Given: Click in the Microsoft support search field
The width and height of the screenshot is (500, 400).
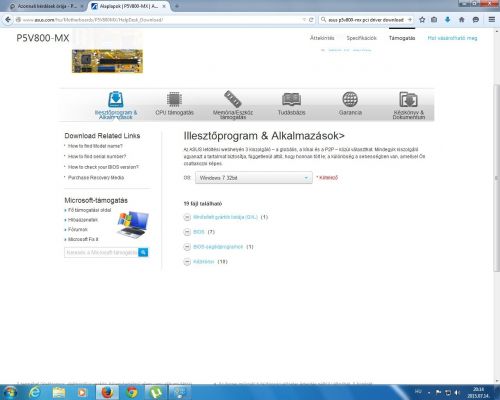Looking at the screenshot, I should point(101,252).
